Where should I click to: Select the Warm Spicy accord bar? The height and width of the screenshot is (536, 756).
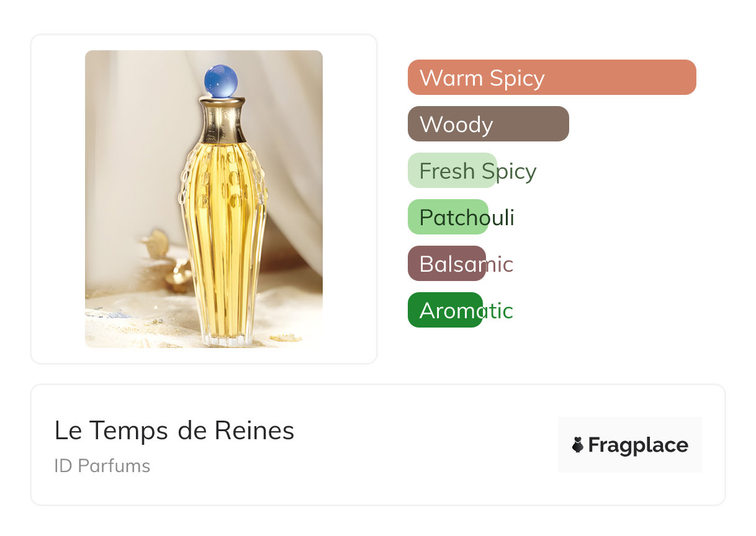coord(551,78)
